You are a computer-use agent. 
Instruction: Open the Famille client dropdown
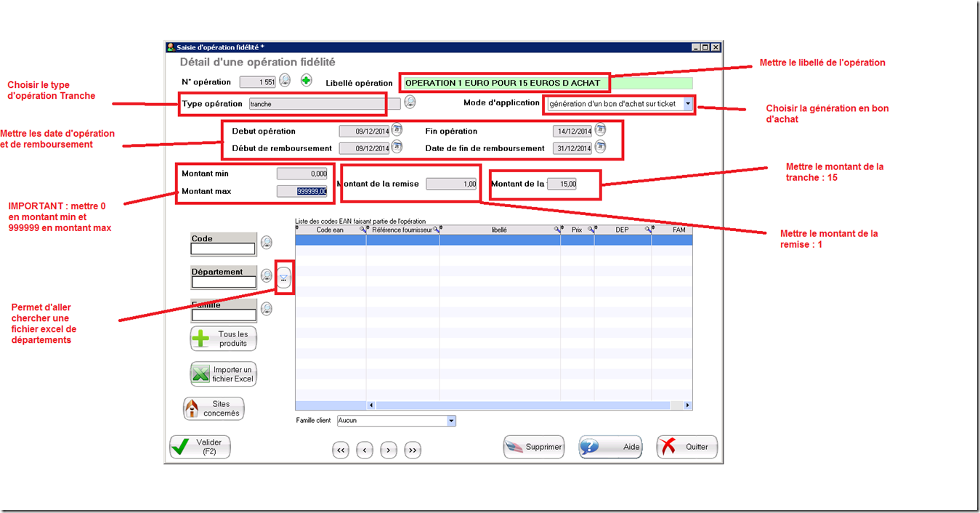point(451,421)
